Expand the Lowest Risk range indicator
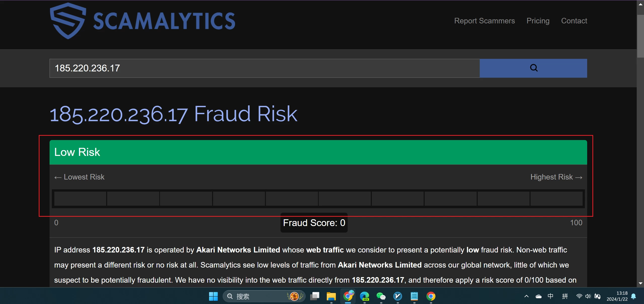 click(x=79, y=177)
